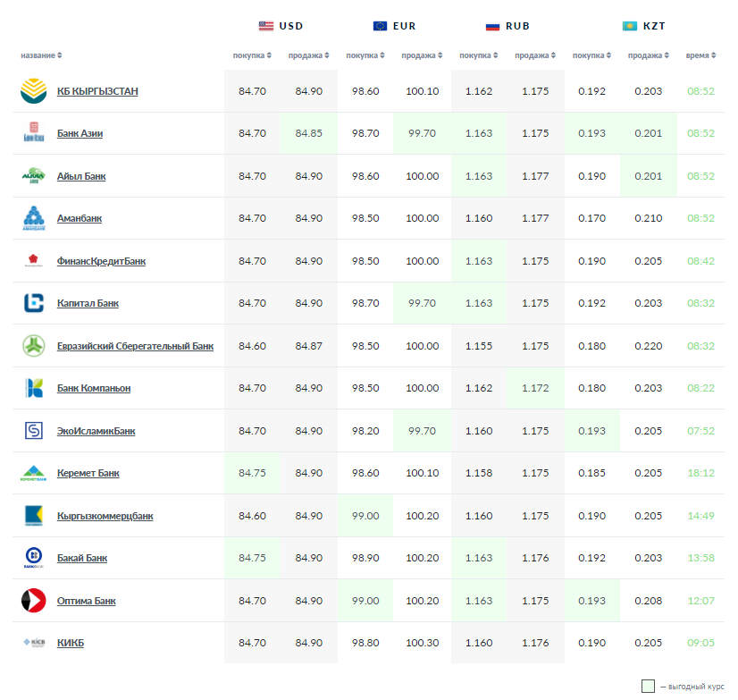Click the выгодный курс legend swatch
This screenshot has height=700, width=738.
pyautogui.click(x=648, y=686)
